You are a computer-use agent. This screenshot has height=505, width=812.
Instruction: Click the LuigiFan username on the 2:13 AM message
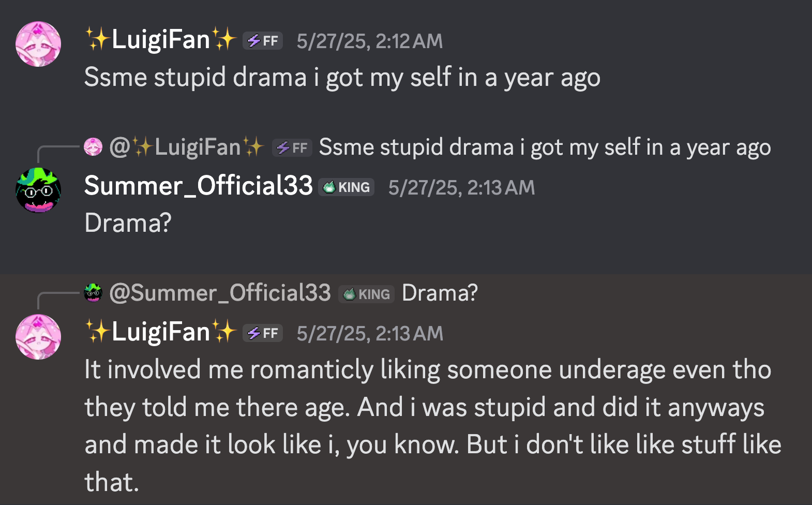(160, 332)
